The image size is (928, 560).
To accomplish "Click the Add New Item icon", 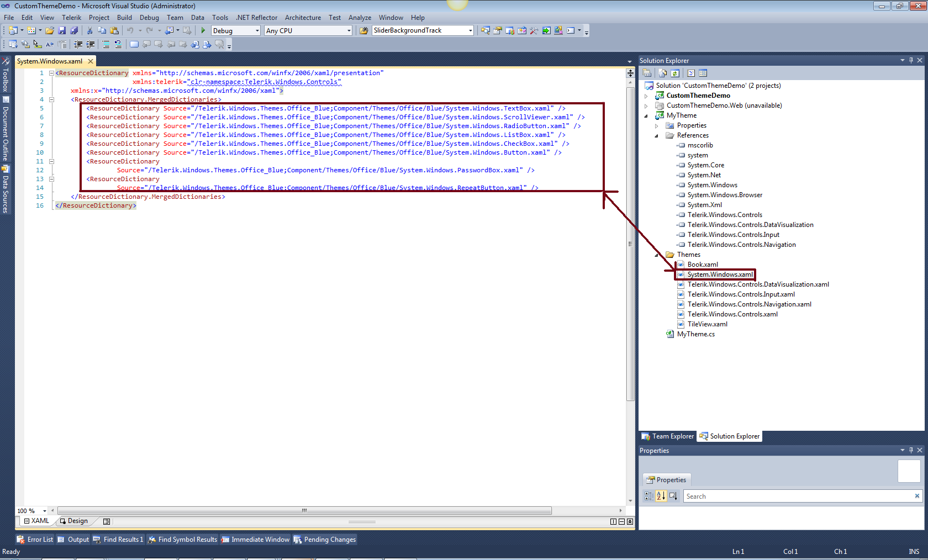I will click(31, 31).
